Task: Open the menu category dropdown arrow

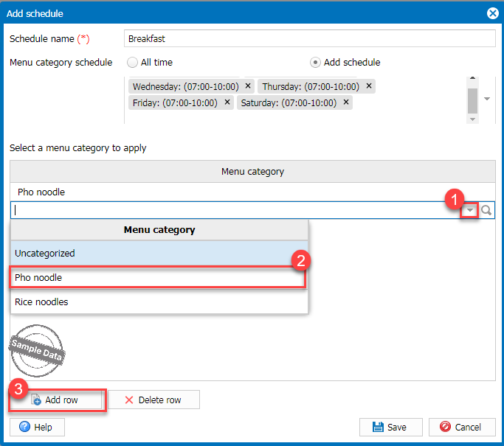Action: pos(470,211)
